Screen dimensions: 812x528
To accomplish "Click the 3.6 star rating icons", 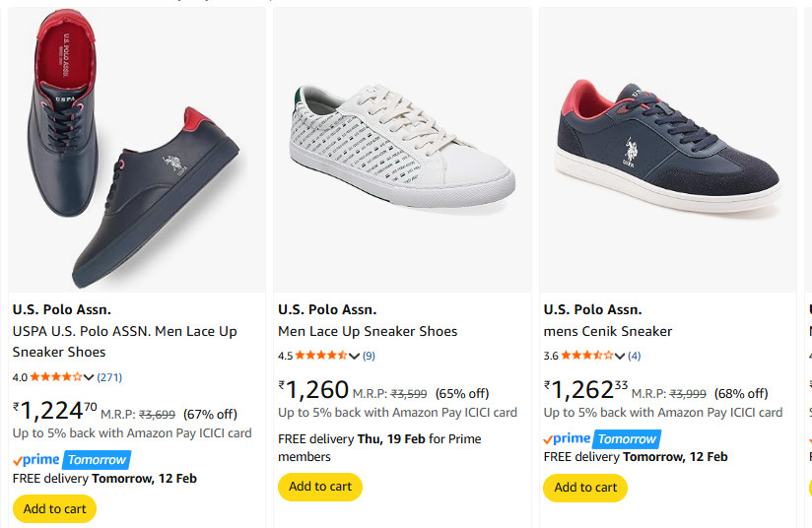I will coord(587,356).
